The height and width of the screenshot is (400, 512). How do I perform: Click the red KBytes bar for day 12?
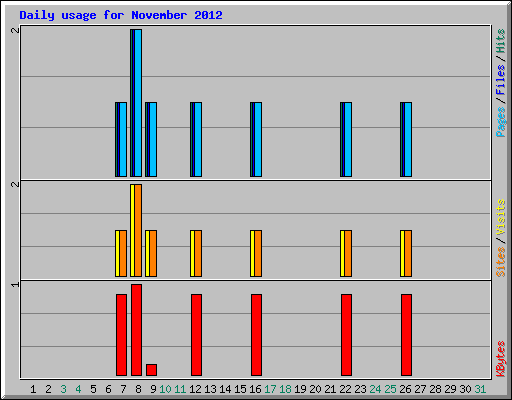point(196,335)
